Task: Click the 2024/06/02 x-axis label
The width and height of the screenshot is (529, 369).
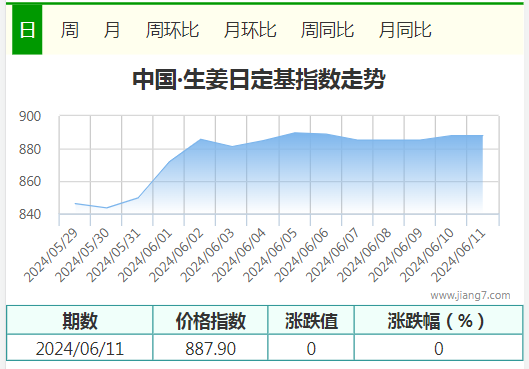Action: (176, 255)
